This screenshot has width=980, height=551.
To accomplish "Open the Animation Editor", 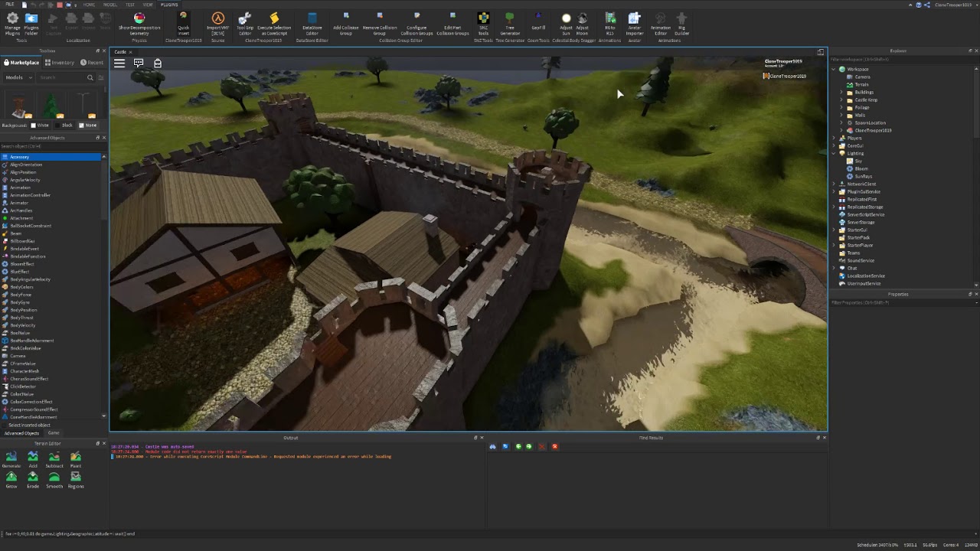I will pos(661,24).
